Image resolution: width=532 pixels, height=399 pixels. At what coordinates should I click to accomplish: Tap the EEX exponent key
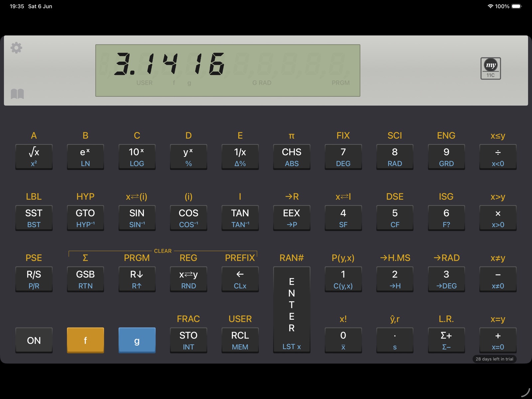292,218
